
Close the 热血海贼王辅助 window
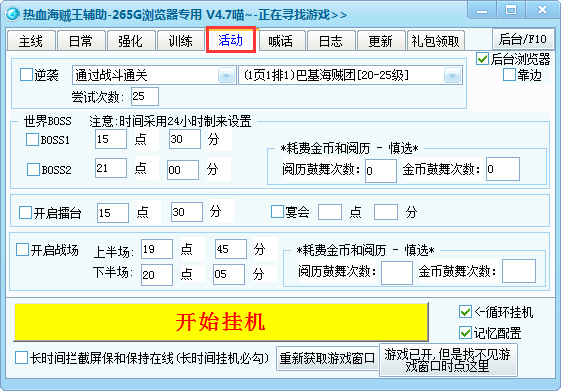point(542,10)
